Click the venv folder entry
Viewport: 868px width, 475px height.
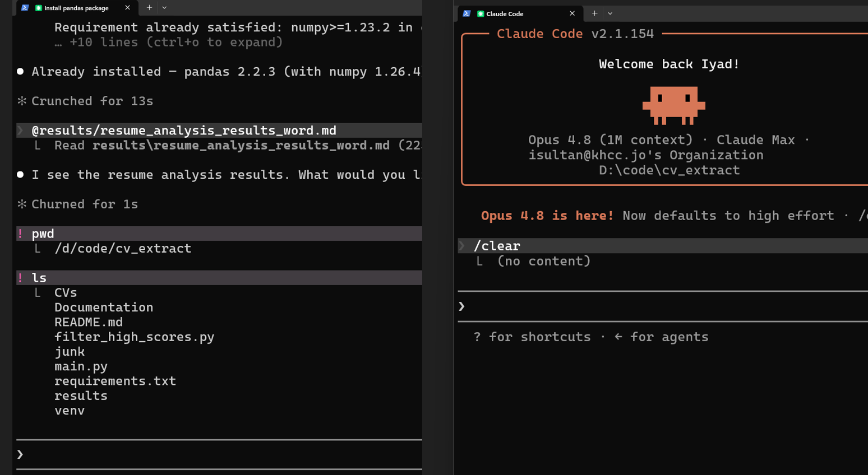[70, 411]
